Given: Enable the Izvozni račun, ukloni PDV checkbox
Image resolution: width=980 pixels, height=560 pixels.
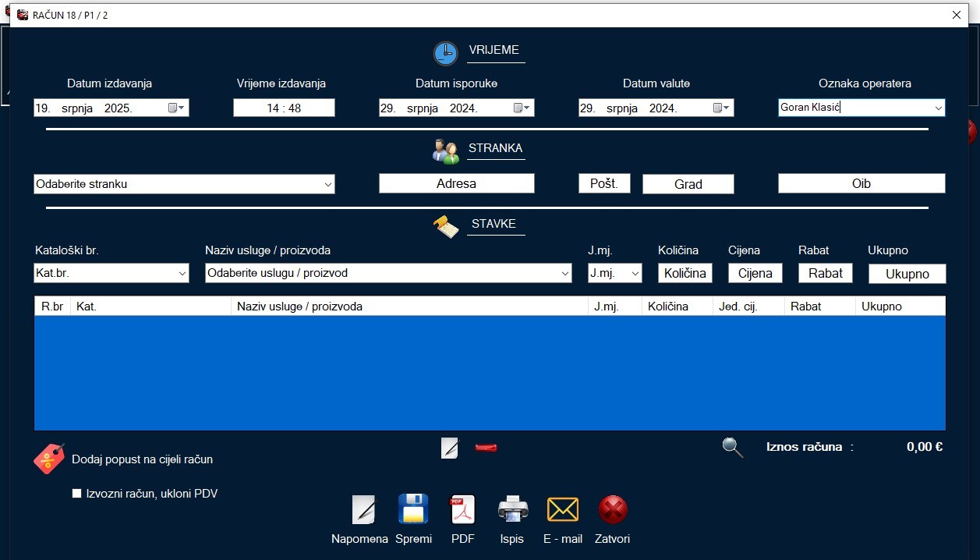Looking at the screenshot, I should tap(76, 493).
